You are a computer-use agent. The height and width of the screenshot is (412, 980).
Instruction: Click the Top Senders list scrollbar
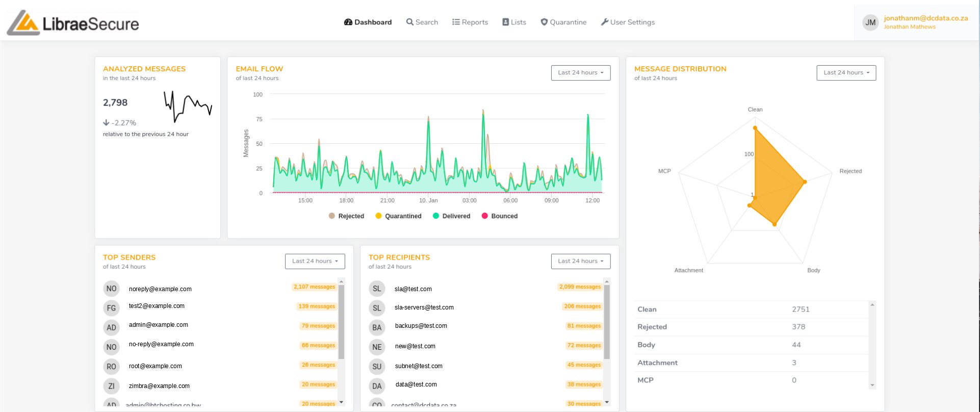tap(341, 322)
